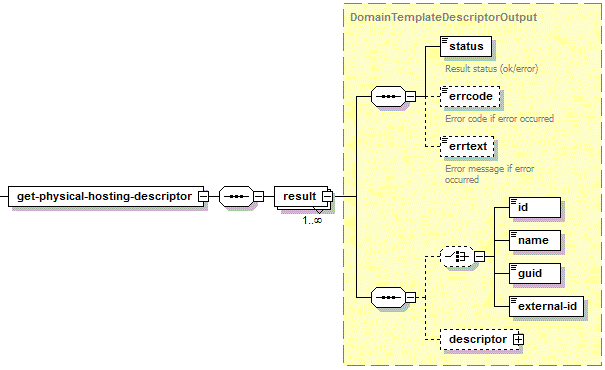Viewport: 605px width, 370px height.
Task: Click the sequence icon after get-physical-hosting-descriptor
Action: [237, 196]
